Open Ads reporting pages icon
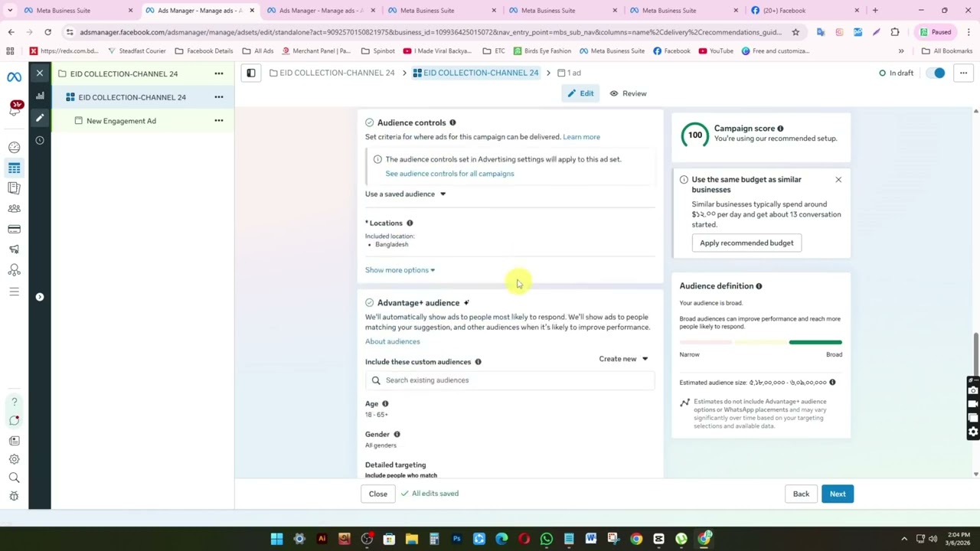This screenshot has height=551, width=980. 14,188
